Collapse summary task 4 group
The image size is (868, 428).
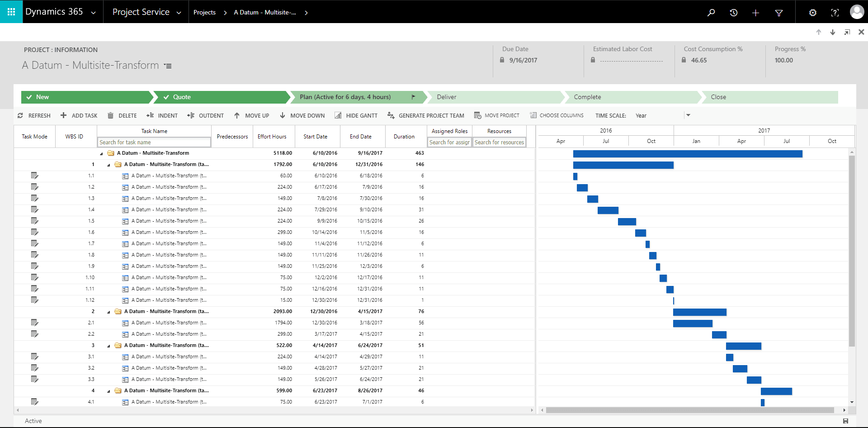[108, 391]
